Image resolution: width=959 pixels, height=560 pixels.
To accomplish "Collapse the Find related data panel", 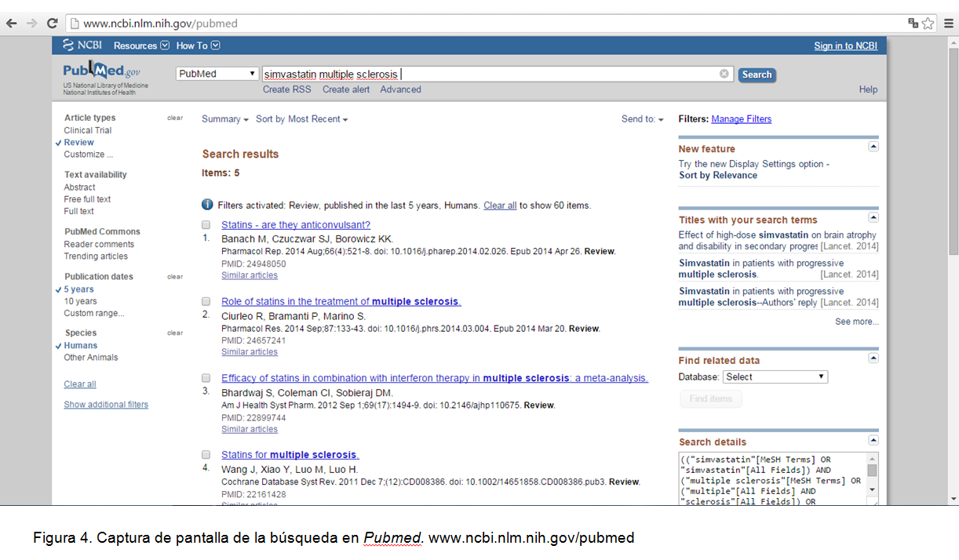I will click(x=873, y=358).
